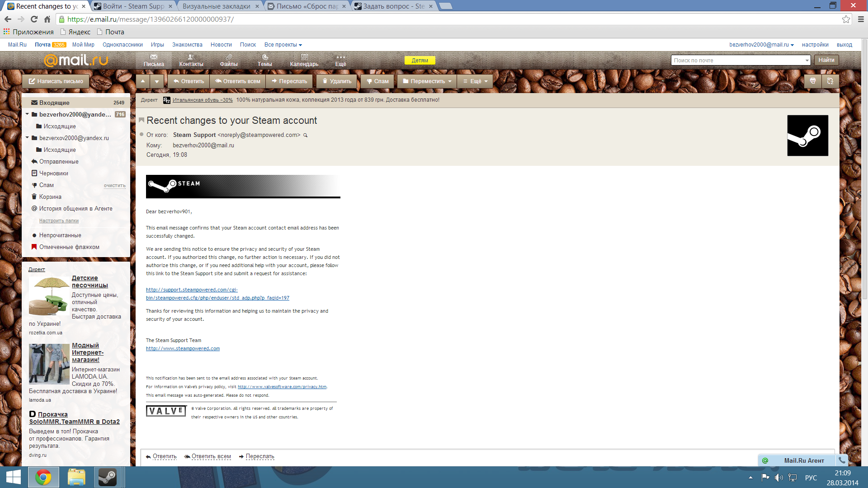Collapse the bezverxov2000@yandex.ru folder
The width and height of the screenshot is (868, 488).
point(27,138)
